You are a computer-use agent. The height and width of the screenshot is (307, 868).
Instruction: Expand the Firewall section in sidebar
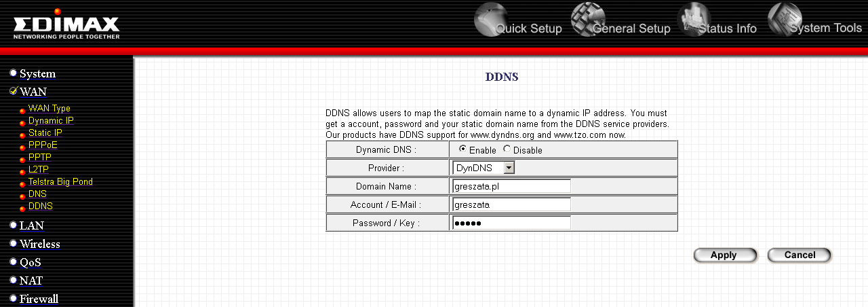(39, 299)
